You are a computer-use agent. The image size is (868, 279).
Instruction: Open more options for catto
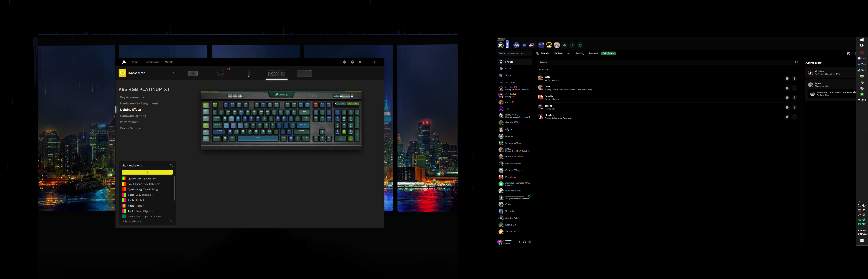click(794, 78)
